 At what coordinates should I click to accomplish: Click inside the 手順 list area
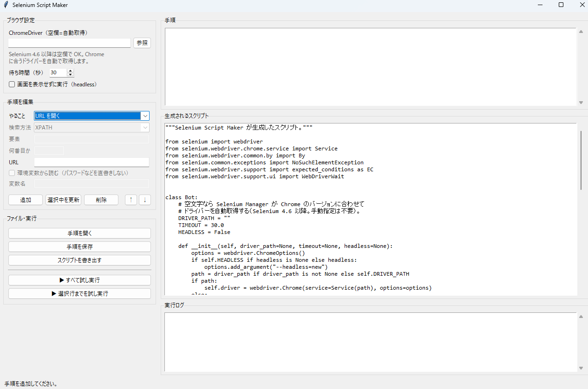click(371, 67)
